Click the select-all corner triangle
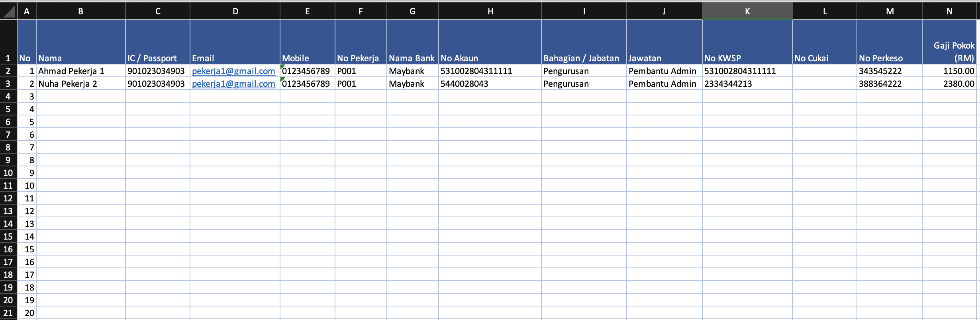 [8, 11]
